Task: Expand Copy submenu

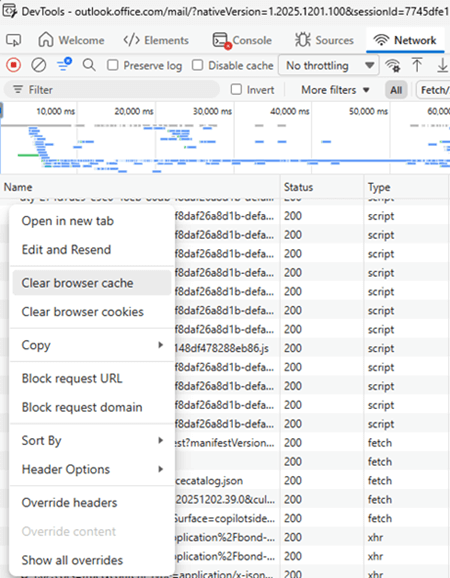Action: tap(92, 345)
